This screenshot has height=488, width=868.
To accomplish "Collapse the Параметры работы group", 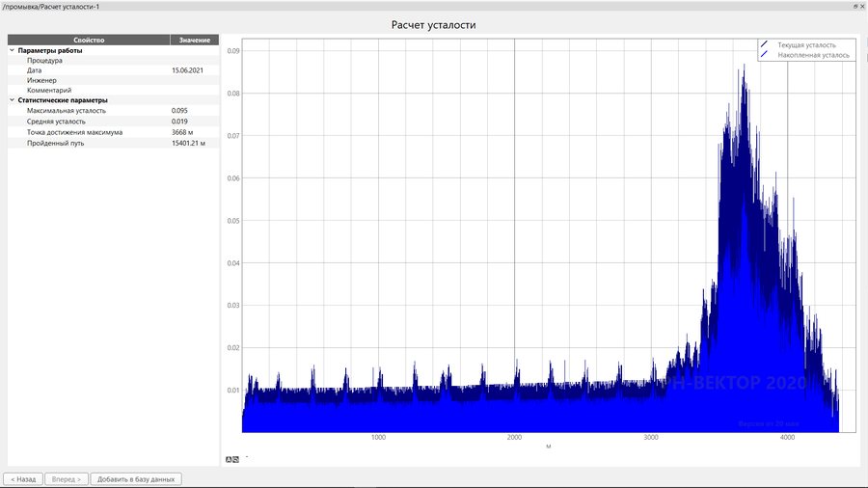I will coord(12,50).
